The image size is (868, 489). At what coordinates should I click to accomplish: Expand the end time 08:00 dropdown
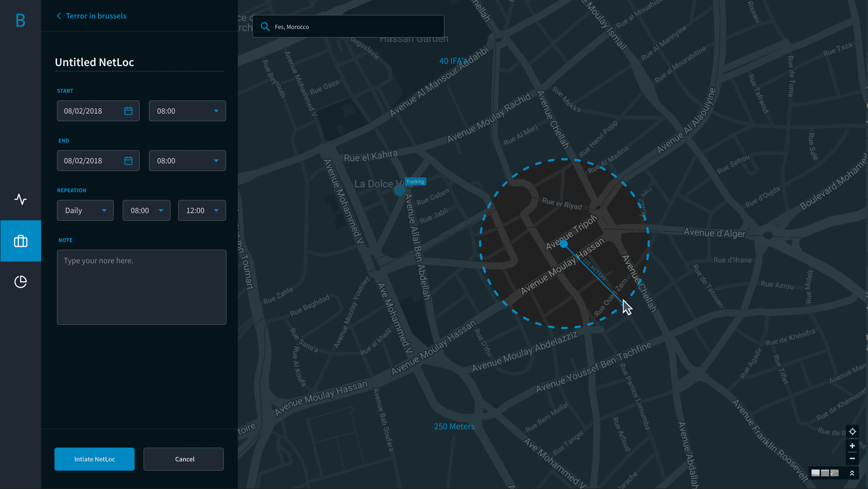(187, 161)
